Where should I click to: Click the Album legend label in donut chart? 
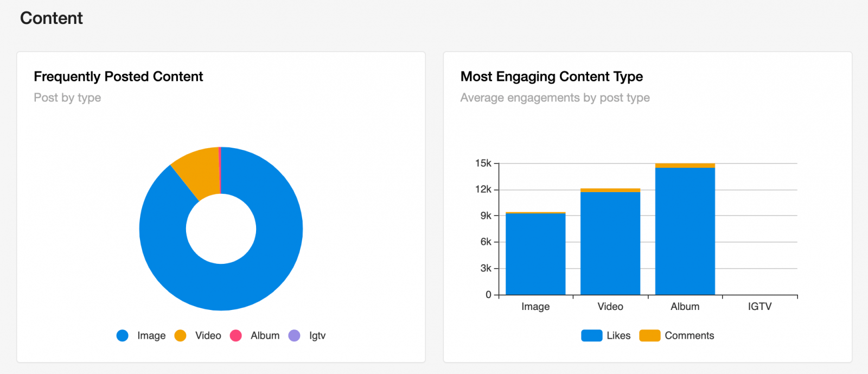point(265,335)
